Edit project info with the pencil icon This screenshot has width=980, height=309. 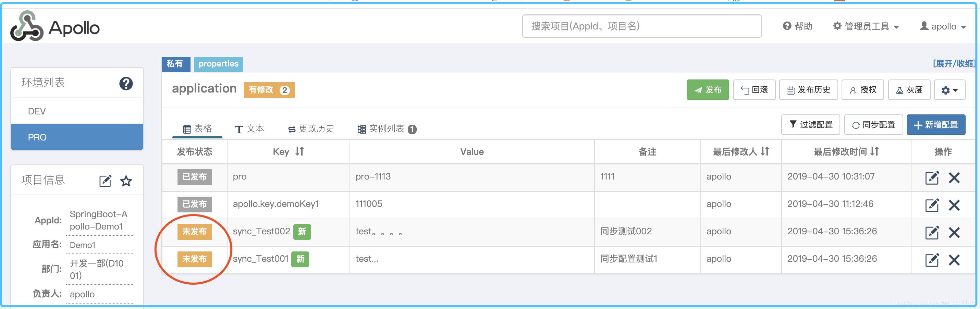[105, 181]
